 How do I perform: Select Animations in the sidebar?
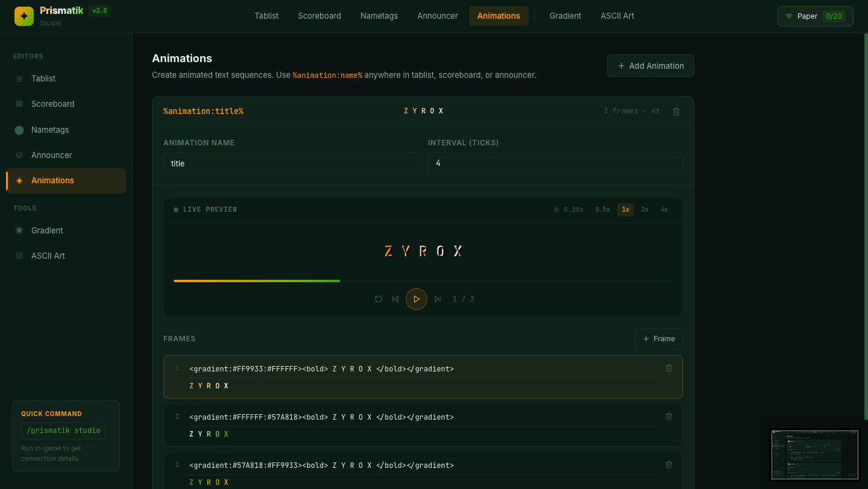coord(66,181)
